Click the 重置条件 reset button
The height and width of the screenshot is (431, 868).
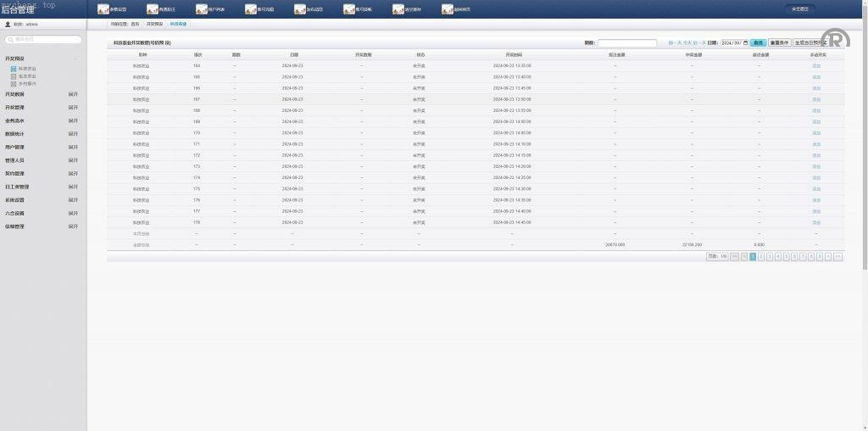779,42
